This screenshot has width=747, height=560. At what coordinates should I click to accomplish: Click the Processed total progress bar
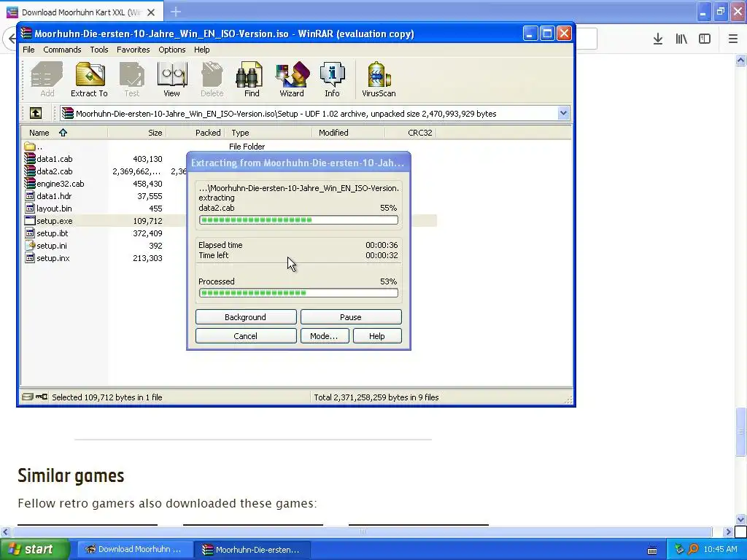click(x=298, y=293)
